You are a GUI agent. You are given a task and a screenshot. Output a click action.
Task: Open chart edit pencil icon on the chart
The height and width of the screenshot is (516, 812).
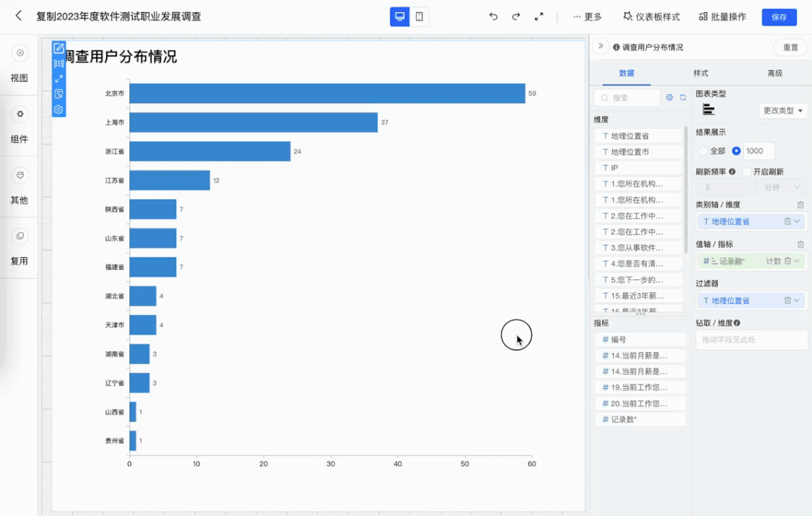click(59, 48)
